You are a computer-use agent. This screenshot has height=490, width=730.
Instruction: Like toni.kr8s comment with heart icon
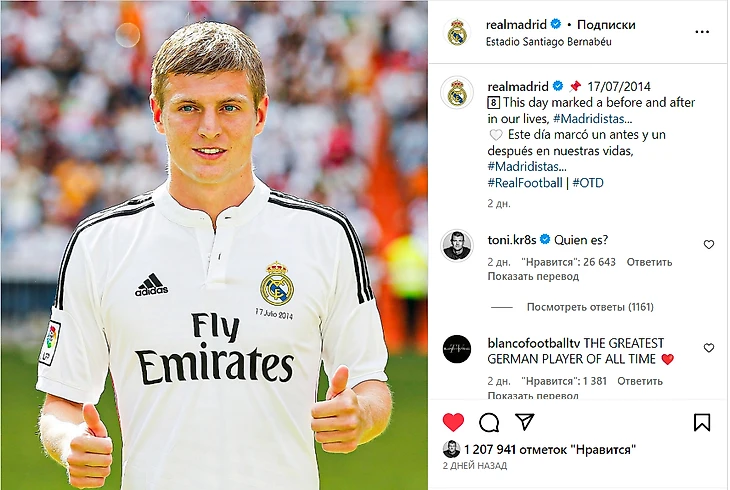[709, 245]
